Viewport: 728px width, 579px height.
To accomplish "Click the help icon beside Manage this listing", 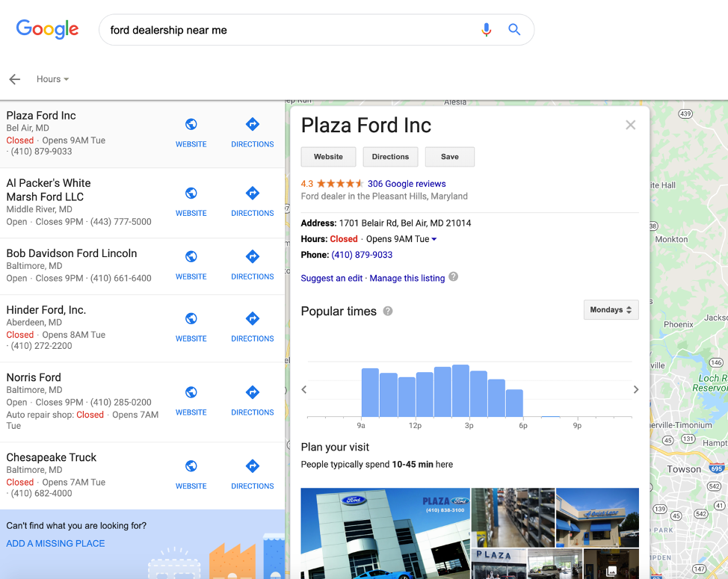I will [454, 277].
